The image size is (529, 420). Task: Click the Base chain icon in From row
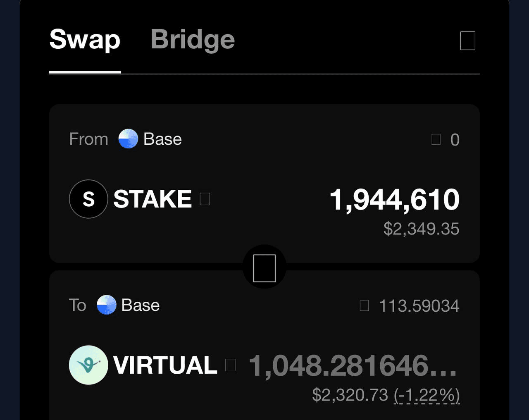click(x=128, y=139)
